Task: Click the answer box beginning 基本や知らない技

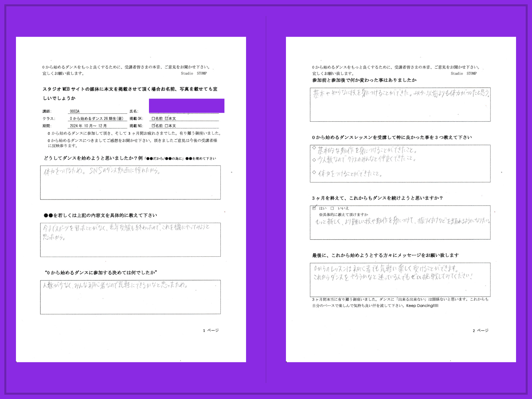Action: pyautogui.click(x=400, y=105)
